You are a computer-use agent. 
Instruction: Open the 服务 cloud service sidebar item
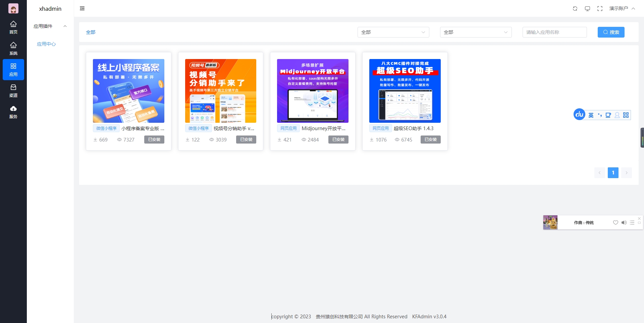coord(13,112)
